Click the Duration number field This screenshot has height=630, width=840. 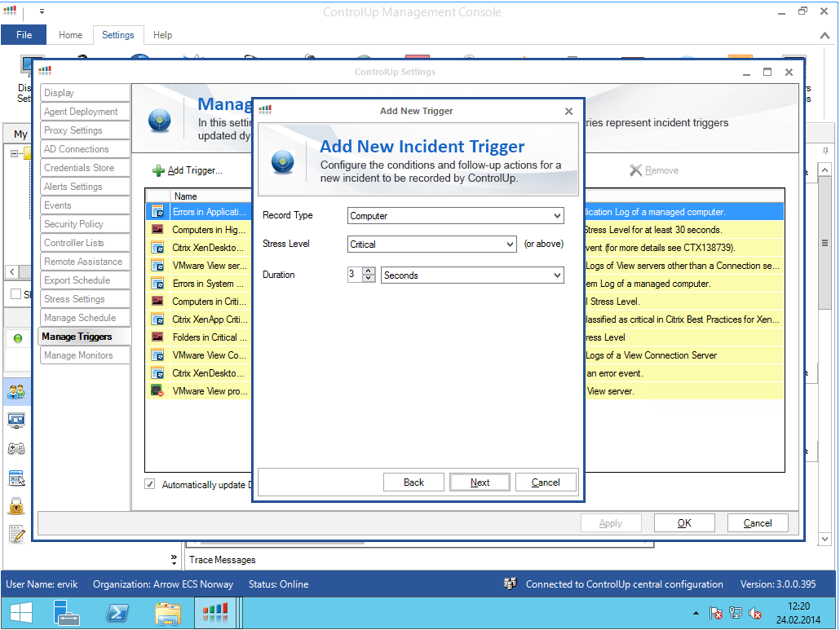tap(355, 275)
